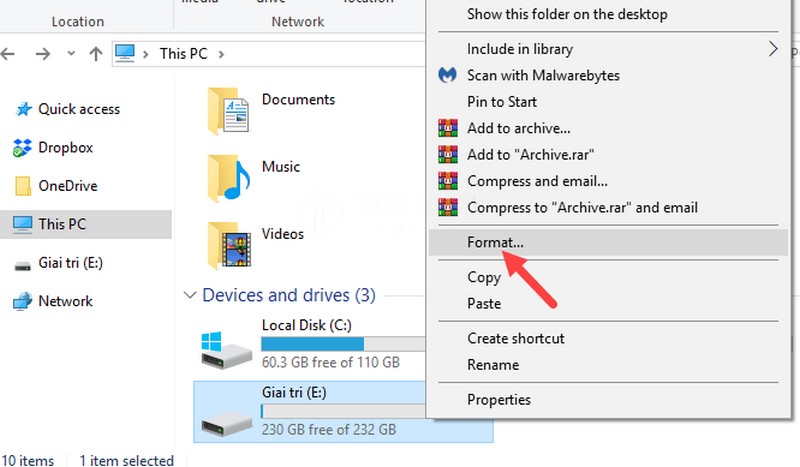Click 60.3 GB free of 110 GB text

331,362
